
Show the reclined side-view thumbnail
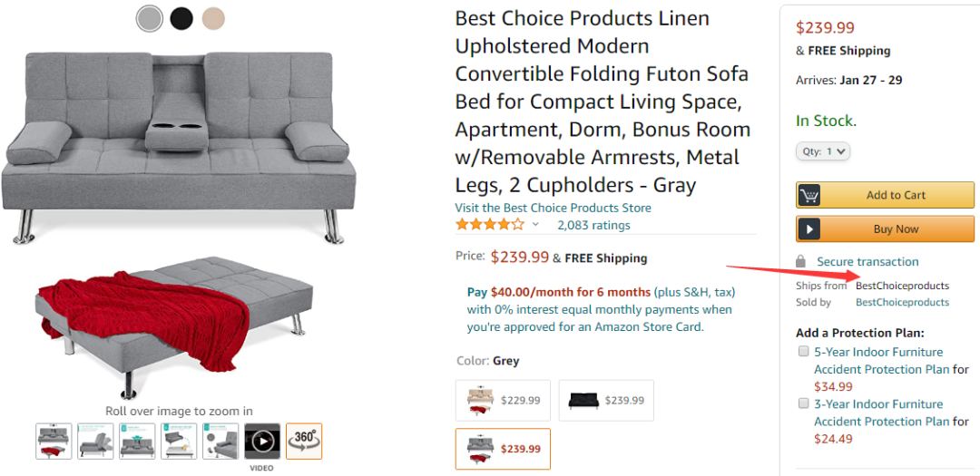[x=96, y=441]
